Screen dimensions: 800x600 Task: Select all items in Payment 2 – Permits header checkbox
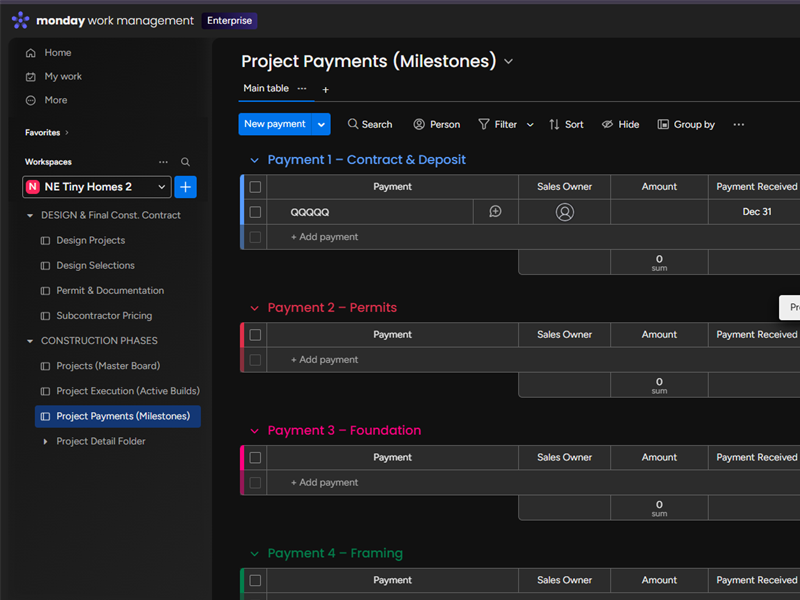coord(255,335)
